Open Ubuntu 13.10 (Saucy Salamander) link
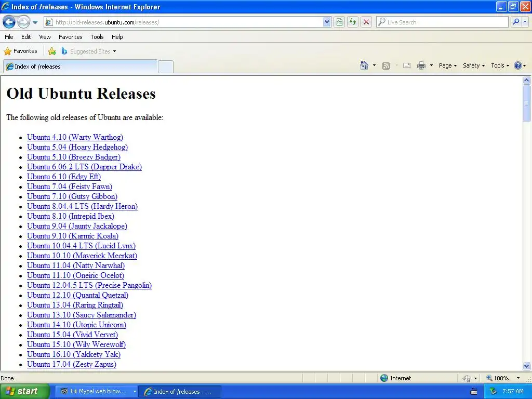The image size is (532, 399). click(x=82, y=314)
